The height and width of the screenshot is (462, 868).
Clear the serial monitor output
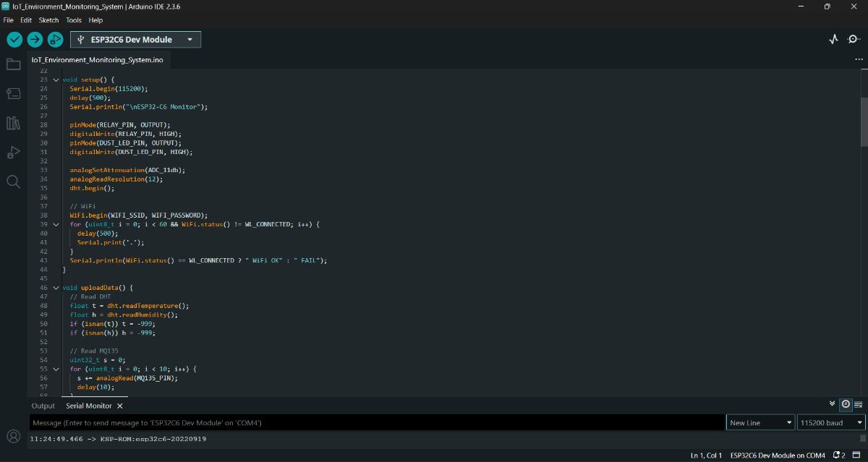point(859,404)
